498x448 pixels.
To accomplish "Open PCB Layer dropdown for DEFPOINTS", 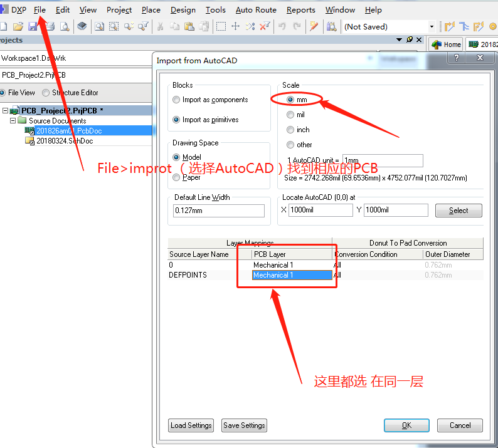I will [x=292, y=275].
